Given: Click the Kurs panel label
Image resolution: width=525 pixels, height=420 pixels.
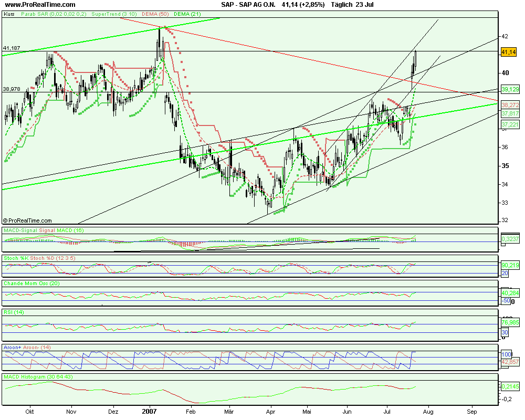Looking at the screenshot, I should [9, 15].
